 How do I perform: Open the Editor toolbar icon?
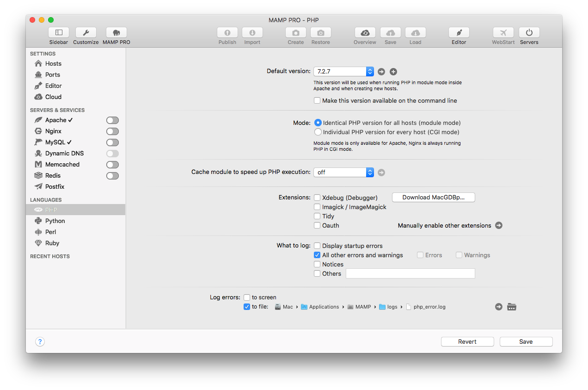[459, 33]
